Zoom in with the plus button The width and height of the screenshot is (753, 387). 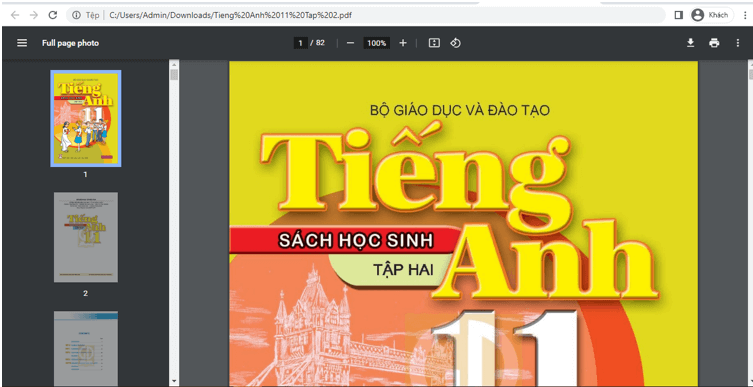(403, 43)
